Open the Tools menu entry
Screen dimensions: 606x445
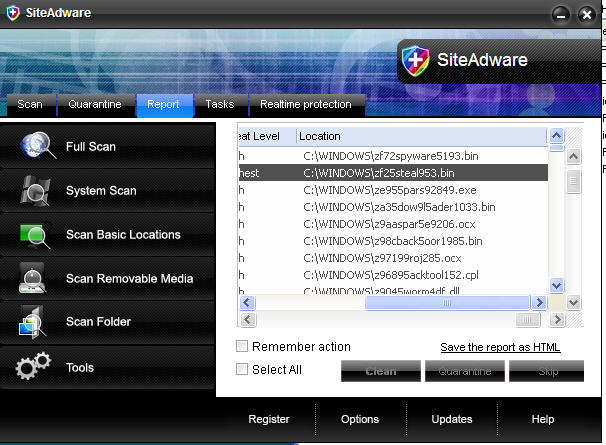point(108,367)
